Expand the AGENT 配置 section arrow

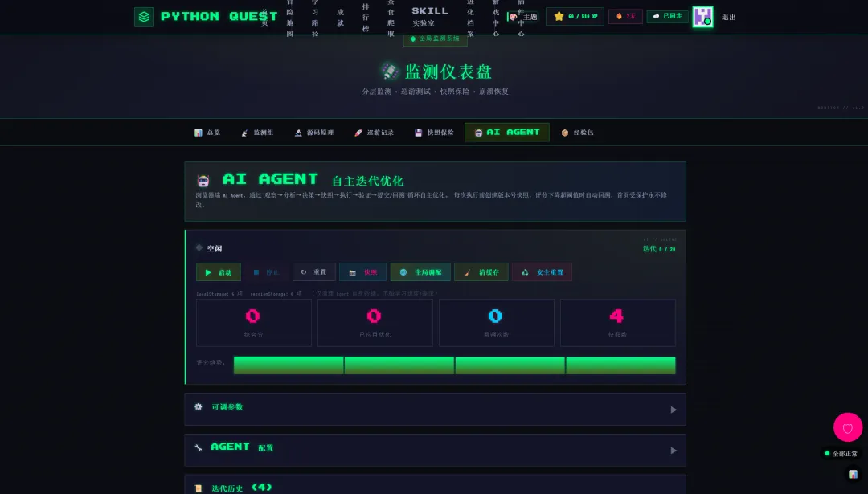pyautogui.click(x=674, y=451)
